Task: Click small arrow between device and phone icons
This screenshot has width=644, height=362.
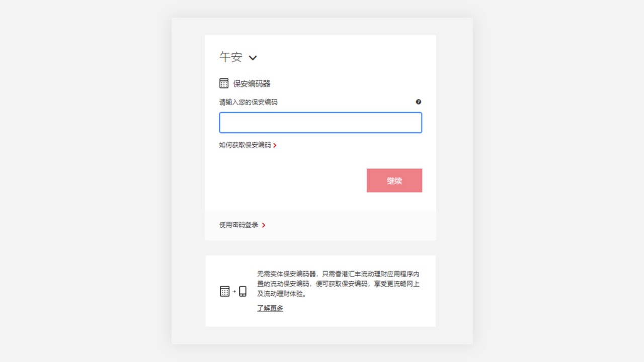Action: [x=234, y=291]
